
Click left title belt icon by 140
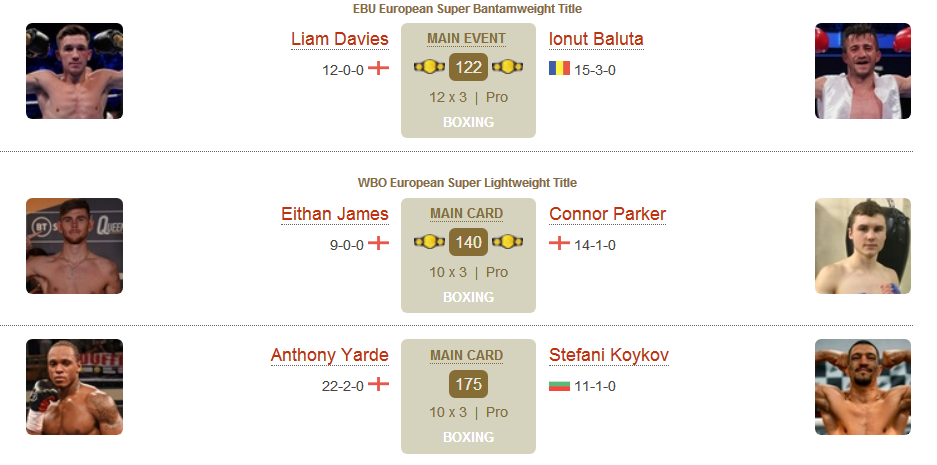[430, 242]
